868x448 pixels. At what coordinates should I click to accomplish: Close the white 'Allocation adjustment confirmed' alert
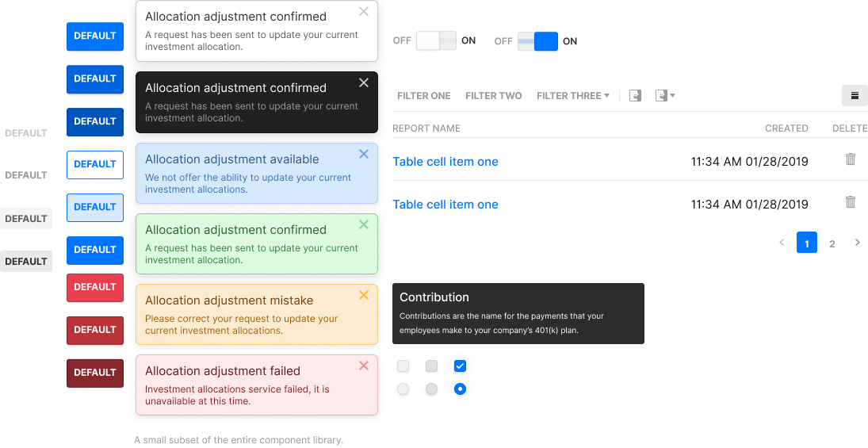click(364, 12)
